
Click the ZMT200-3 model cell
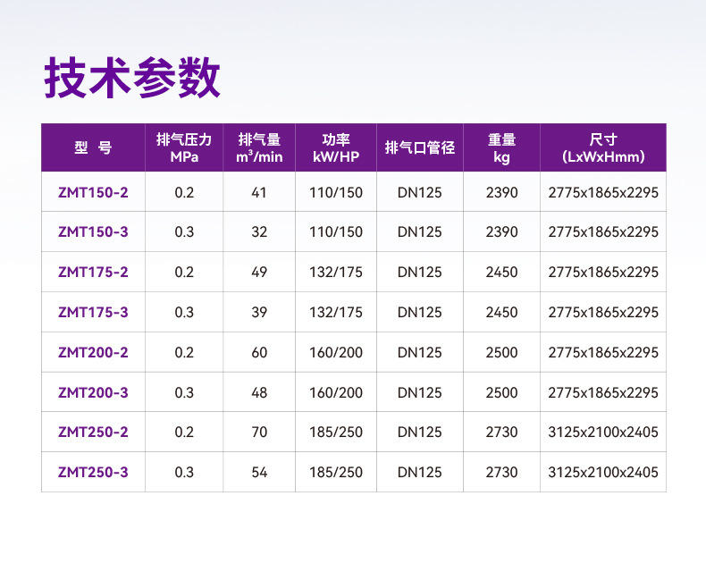(x=93, y=392)
